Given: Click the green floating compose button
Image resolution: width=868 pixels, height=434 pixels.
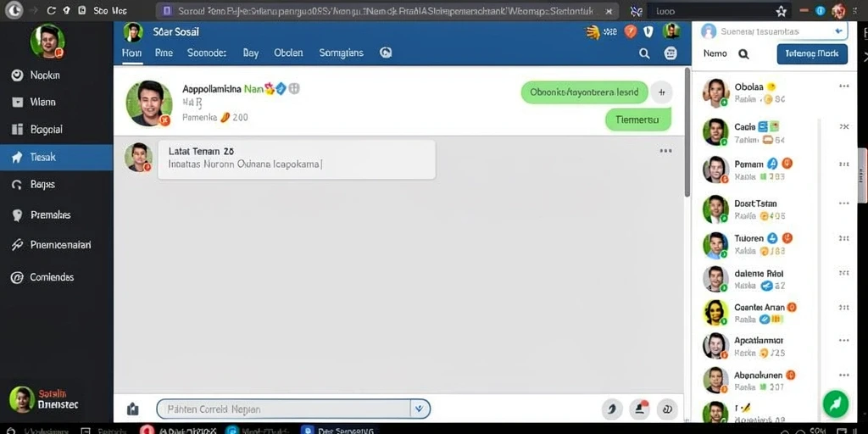Looking at the screenshot, I should (x=835, y=403).
